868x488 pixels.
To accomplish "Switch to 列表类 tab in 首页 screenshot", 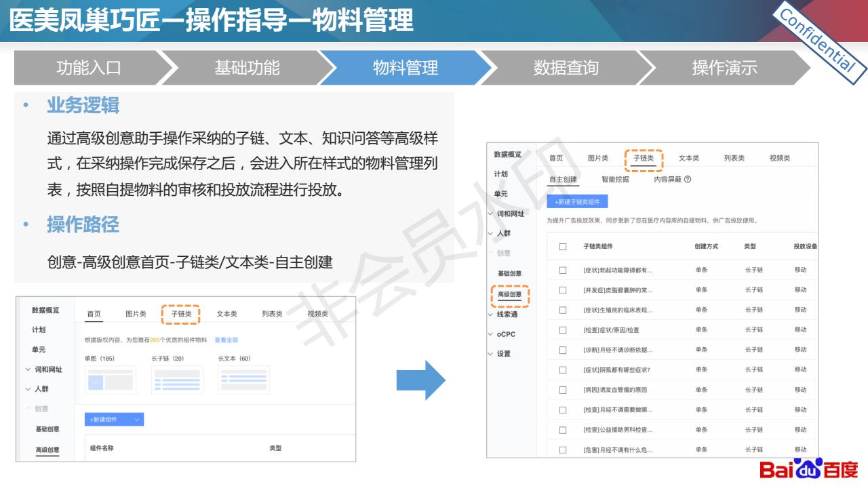I will click(x=272, y=314).
